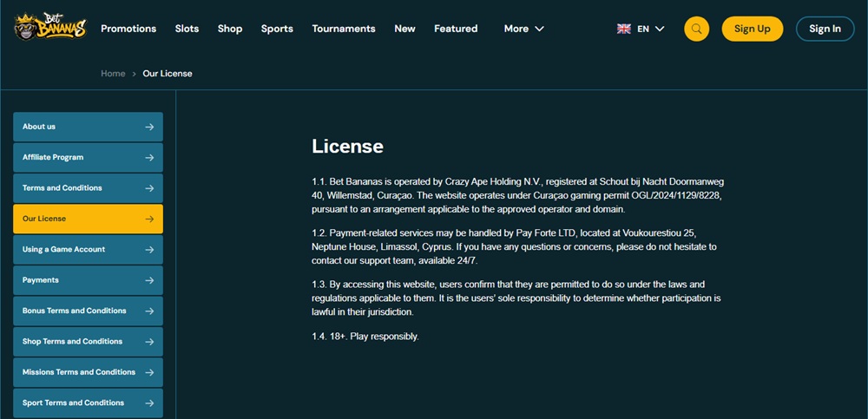Open Tournaments in top navigation
The image size is (868, 419).
(x=344, y=29)
